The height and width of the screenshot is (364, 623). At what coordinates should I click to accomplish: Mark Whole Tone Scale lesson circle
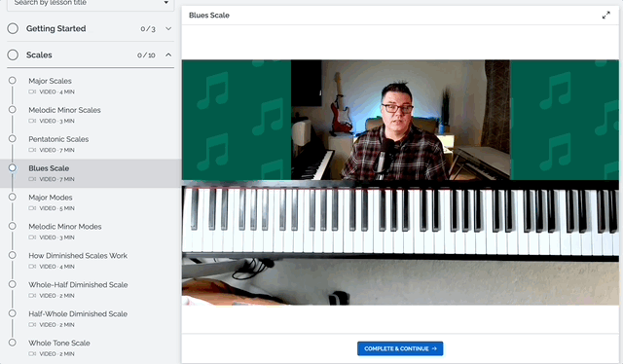(x=13, y=343)
